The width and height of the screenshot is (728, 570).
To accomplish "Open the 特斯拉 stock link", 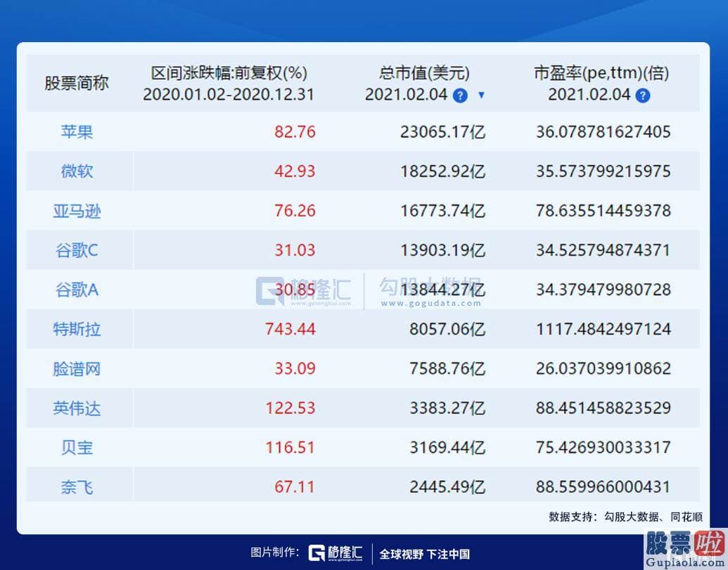I will (77, 330).
